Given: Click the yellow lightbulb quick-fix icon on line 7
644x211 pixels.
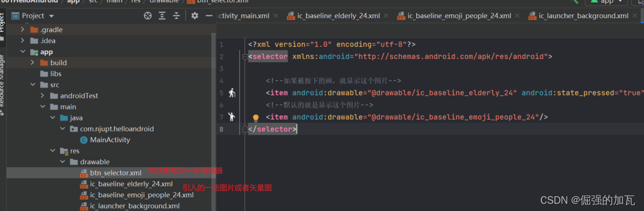Looking at the screenshot, I should pos(255,118).
